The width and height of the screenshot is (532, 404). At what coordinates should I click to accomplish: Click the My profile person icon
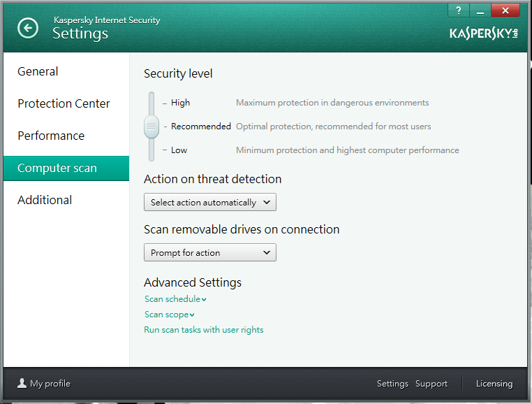(x=22, y=383)
